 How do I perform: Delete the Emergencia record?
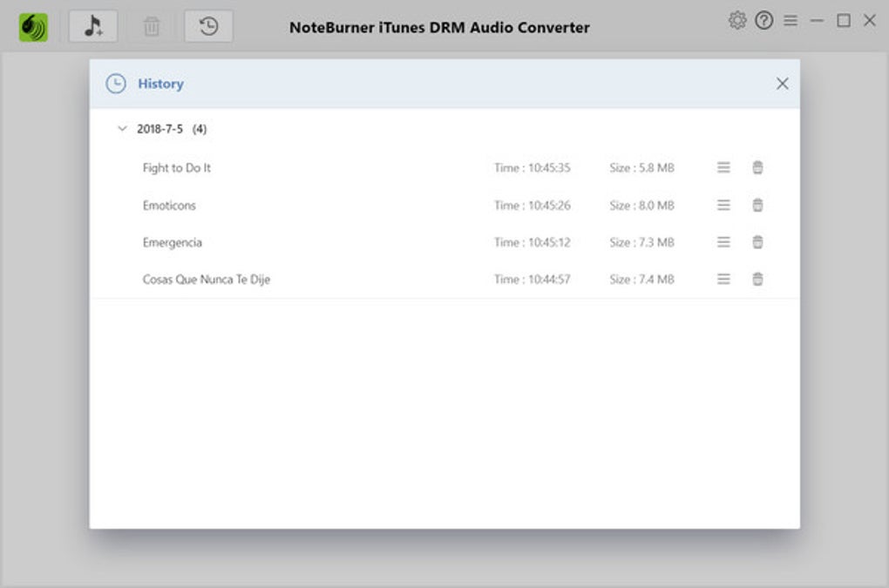click(x=757, y=242)
